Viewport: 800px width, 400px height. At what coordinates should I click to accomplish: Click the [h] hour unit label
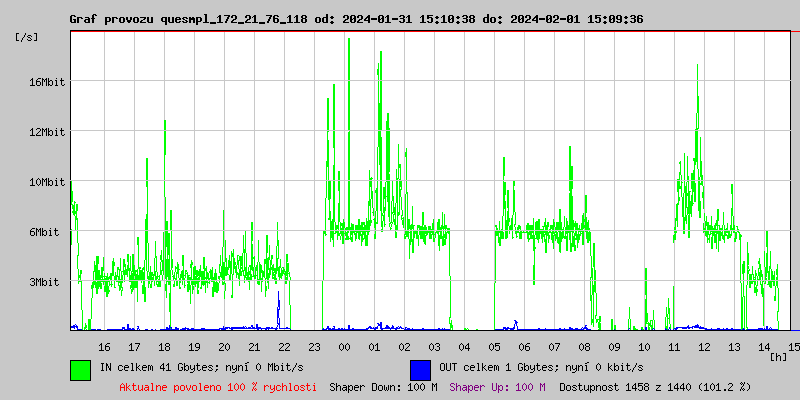coord(778,357)
